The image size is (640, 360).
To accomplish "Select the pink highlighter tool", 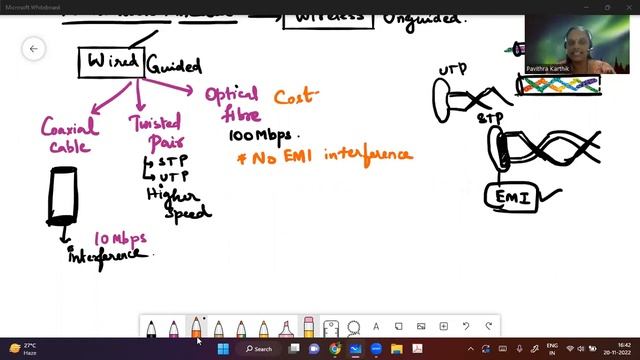I will pos(286,329).
